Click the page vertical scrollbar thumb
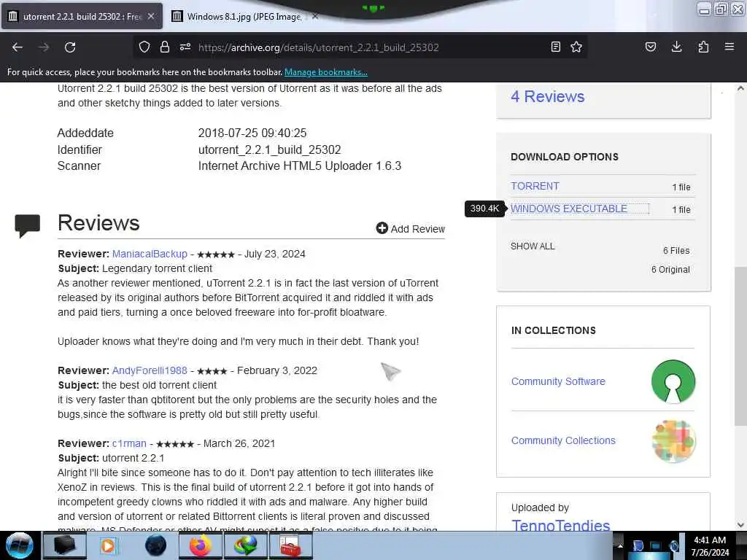The width and height of the screenshot is (747, 560). point(740,346)
